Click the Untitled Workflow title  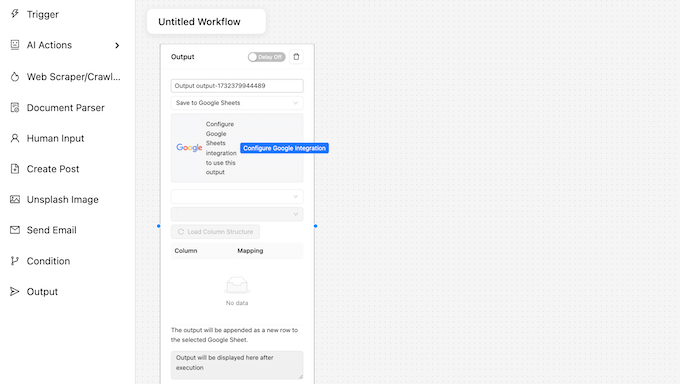coord(199,22)
